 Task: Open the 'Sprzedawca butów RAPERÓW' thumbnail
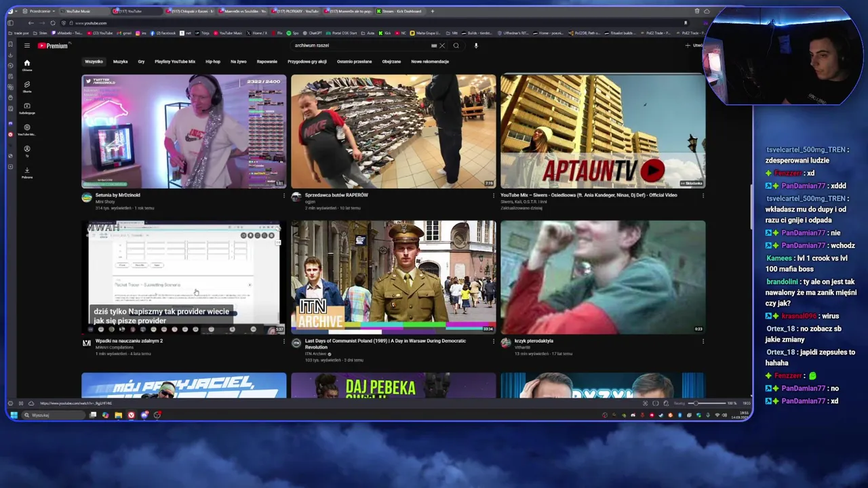[393, 131]
